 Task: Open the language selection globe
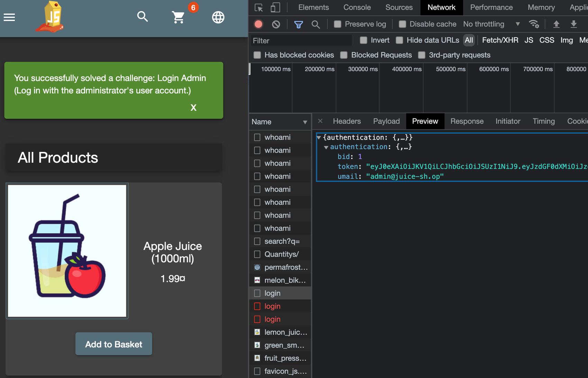[x=218, y=17]
